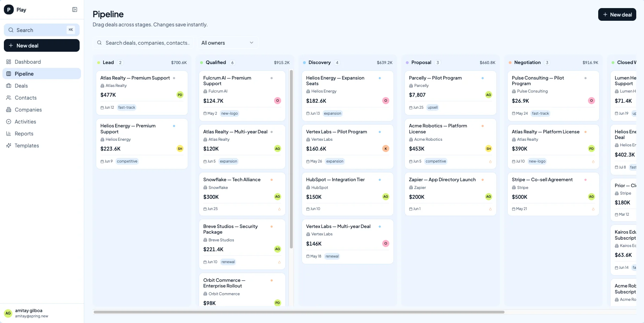644x323 pixels.
Task: Open the Orbit Commerce — Enterprise Rollout deal
Action: [242, 290]
